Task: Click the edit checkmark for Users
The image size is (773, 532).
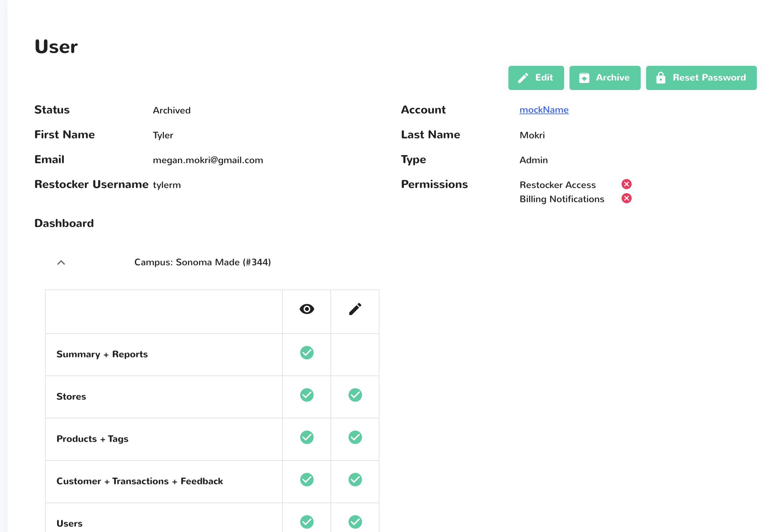Action: pos(355,522)
